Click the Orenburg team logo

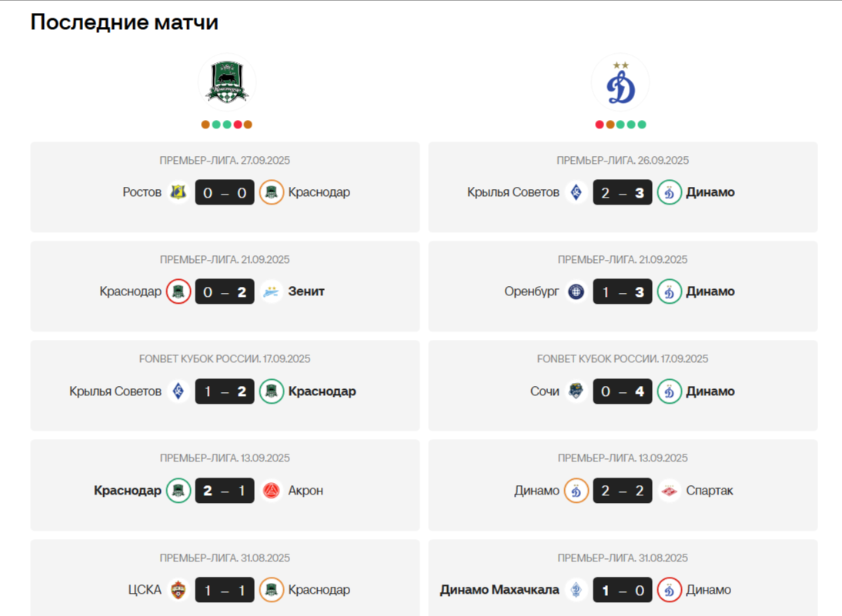coord(576,292)
